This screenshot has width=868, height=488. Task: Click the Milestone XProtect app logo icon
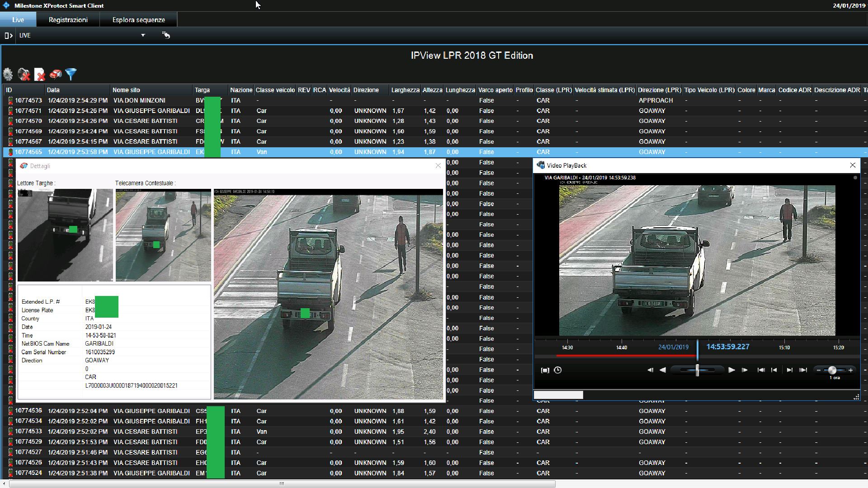tap(6, 5)
